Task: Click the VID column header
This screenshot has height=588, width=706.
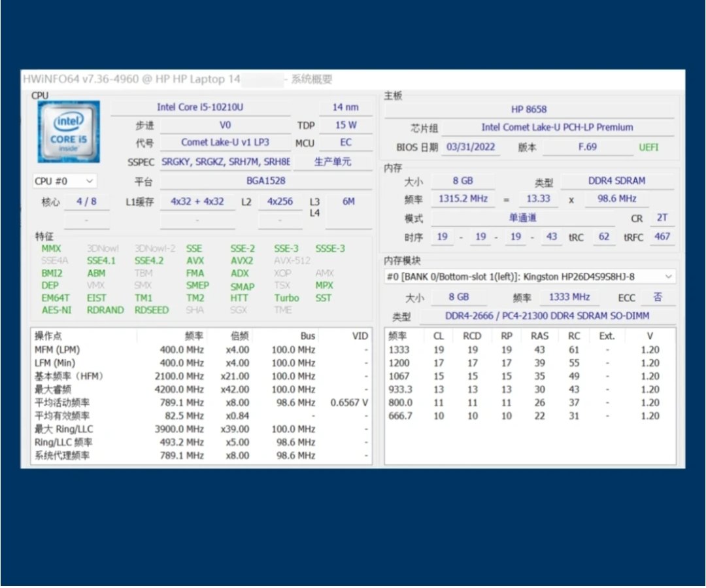Action: [360, 336]
